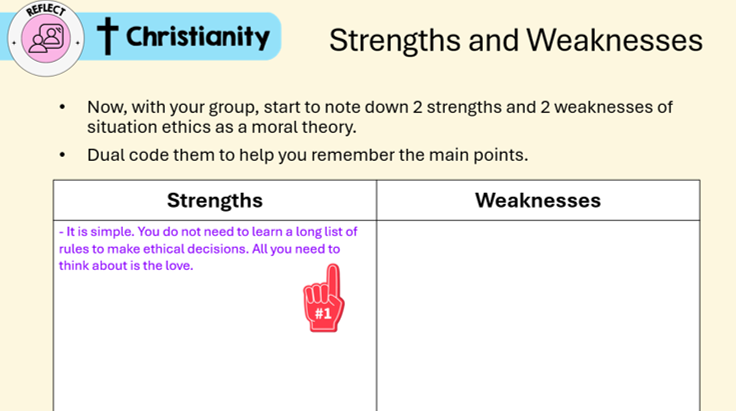Image resolution: width=736 pixels, height=411 pixels.
Task: Click the purple 'It is simple' text
Action: (x=208, y=249)
